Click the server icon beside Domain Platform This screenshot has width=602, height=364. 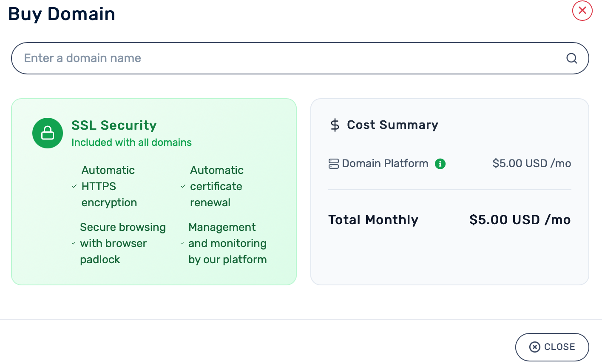point(334,164)
